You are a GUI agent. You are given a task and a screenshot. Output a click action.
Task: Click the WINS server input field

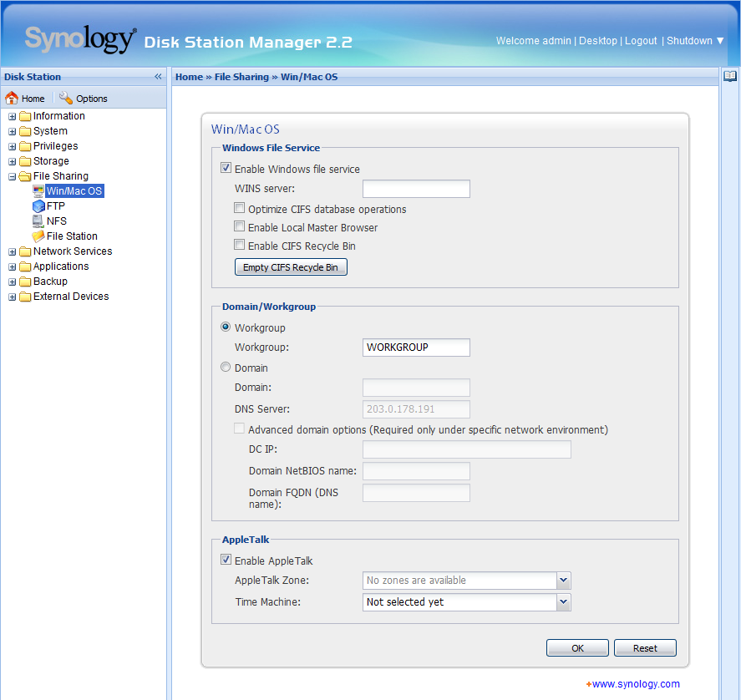(x=416, y=189)
